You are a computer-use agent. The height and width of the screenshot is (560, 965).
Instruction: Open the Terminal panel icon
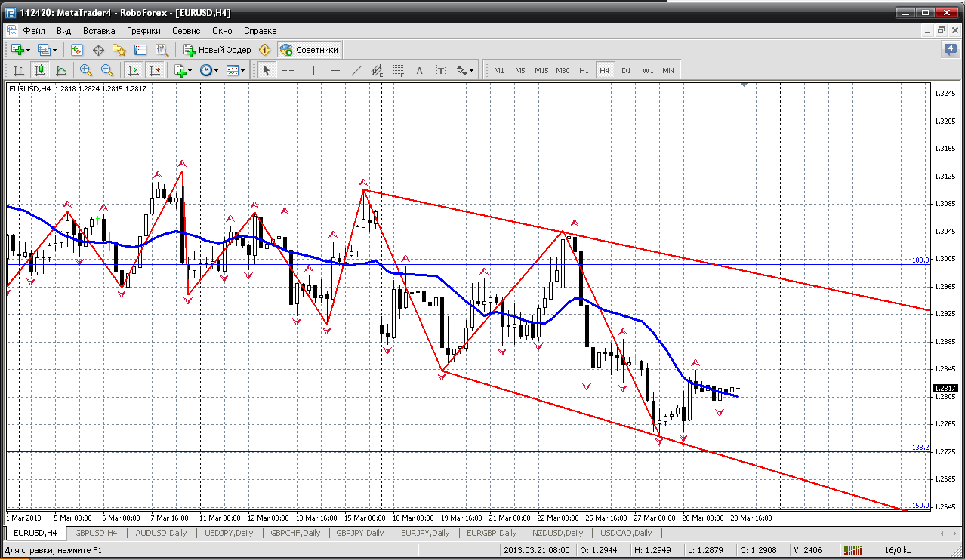coord(140,50)
